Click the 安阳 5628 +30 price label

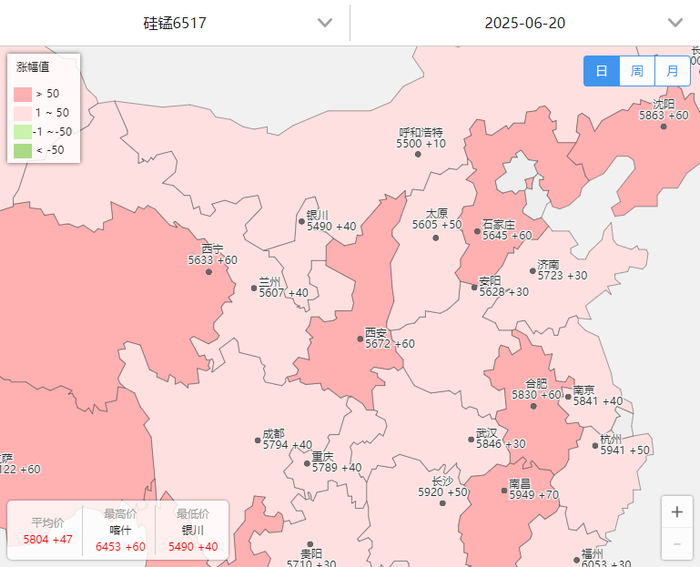point(504,287)
